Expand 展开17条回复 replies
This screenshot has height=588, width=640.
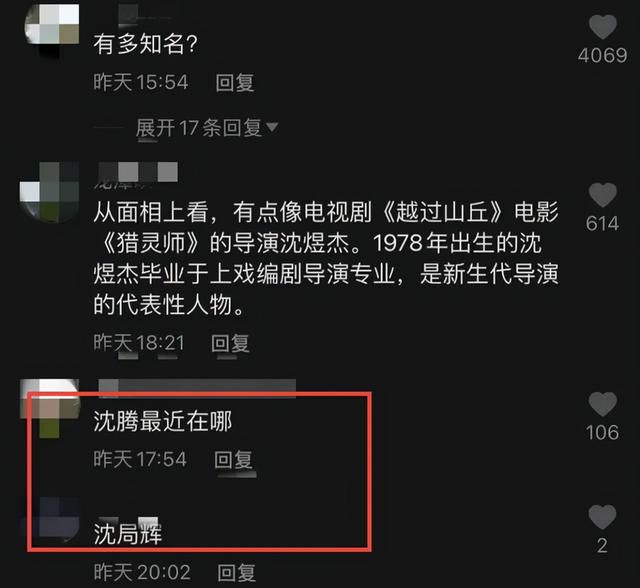[x=198, y=128]
